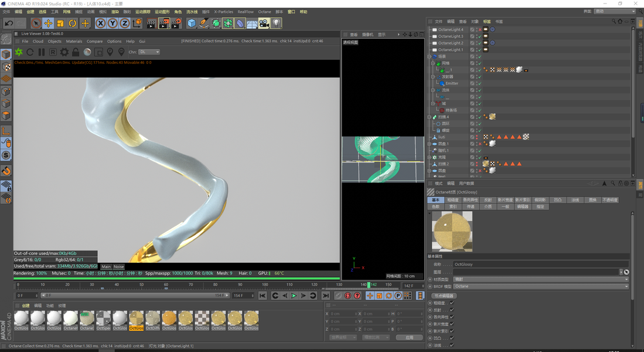The width and height of the screenshot is (644, 352).
Task: Add a Floor object from toolbar
Action: 252,23
